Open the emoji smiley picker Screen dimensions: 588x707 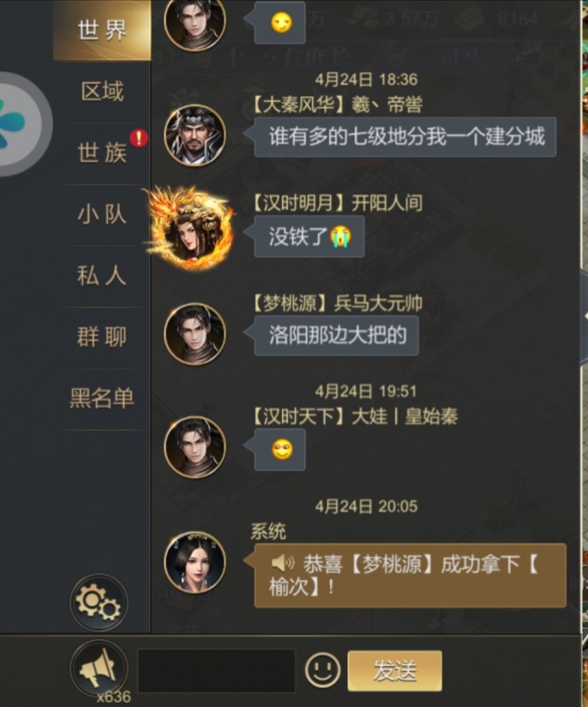[x=323, y=670]
